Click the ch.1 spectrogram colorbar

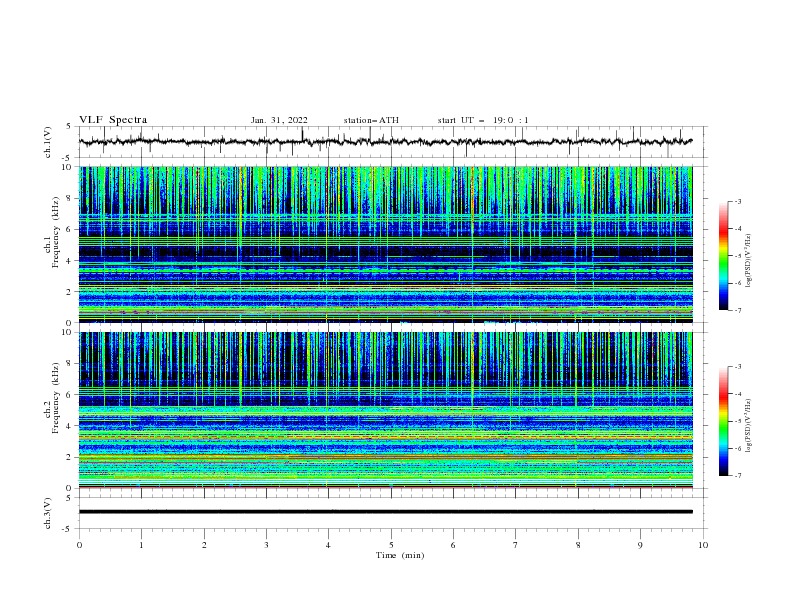(x=723, y=256)
